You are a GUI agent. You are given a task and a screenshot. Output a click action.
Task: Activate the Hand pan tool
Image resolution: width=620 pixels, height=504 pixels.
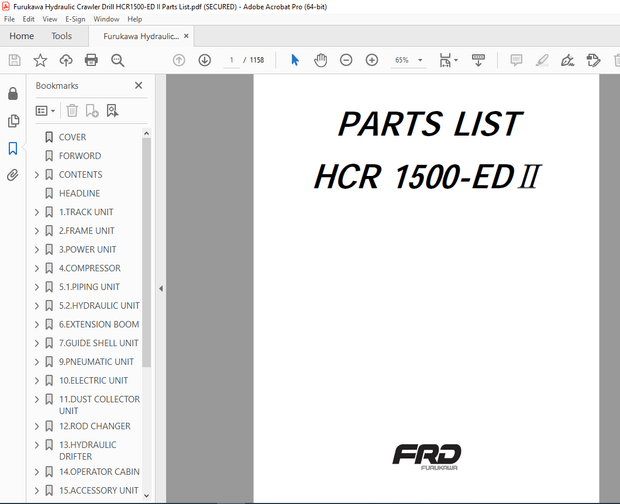pos(320,60)
